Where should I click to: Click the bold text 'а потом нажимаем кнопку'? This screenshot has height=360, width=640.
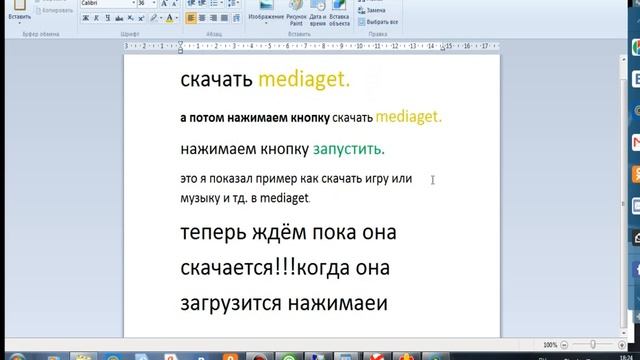tap(255, 118)
